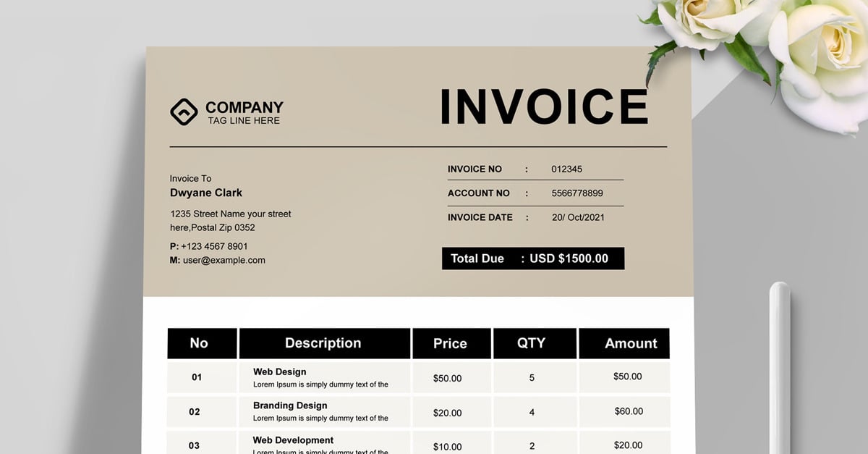Viewport: 868px width, 454px height.
Task: Select the COMPANY brand name text
Action: (244, 106)
